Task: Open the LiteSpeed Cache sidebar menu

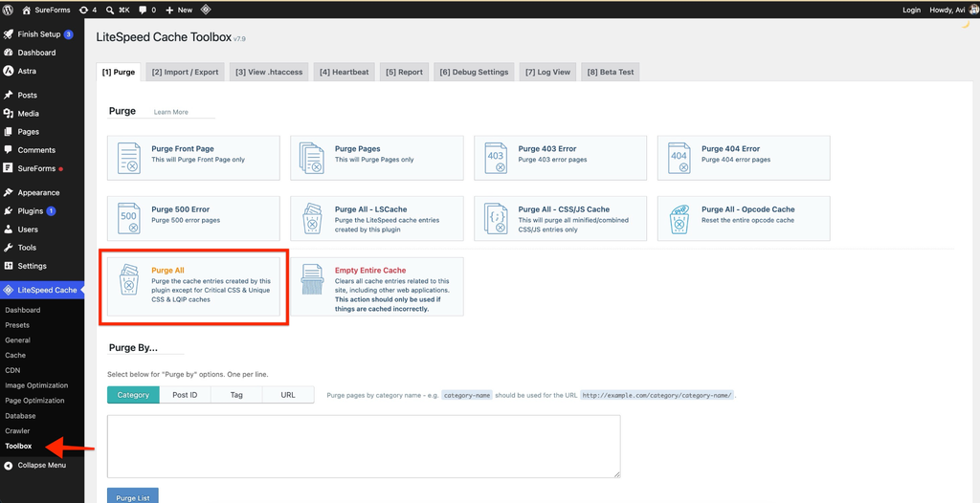Action: tap(42, 290)
